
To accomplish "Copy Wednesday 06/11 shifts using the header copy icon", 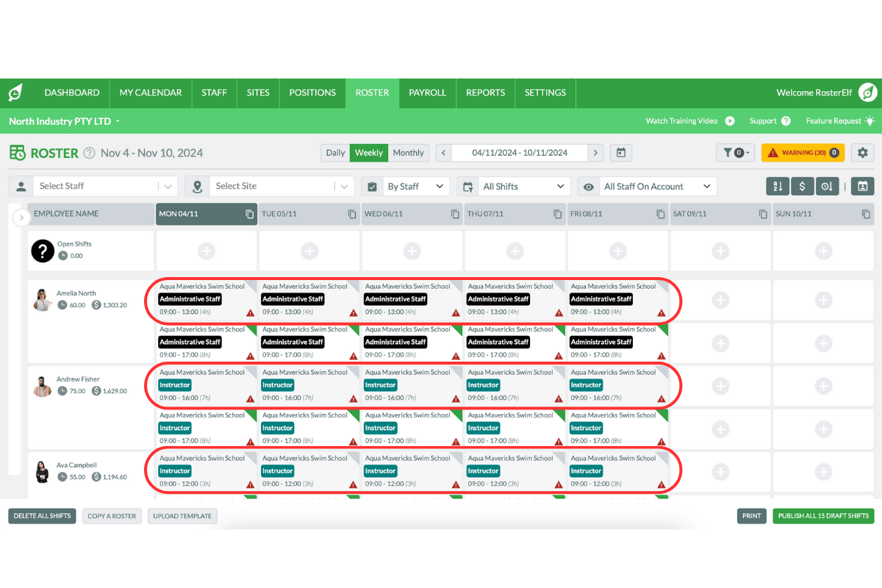I will click(x=455, y=214).
